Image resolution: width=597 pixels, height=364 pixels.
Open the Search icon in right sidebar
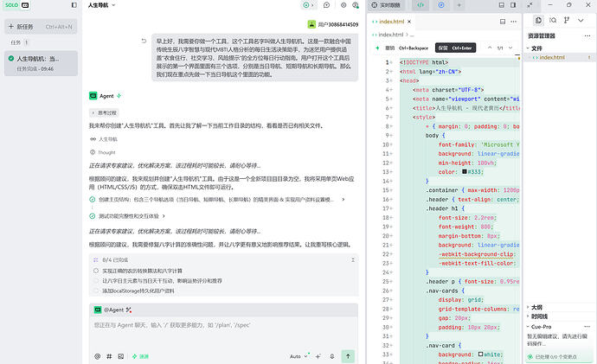point(553,20)
